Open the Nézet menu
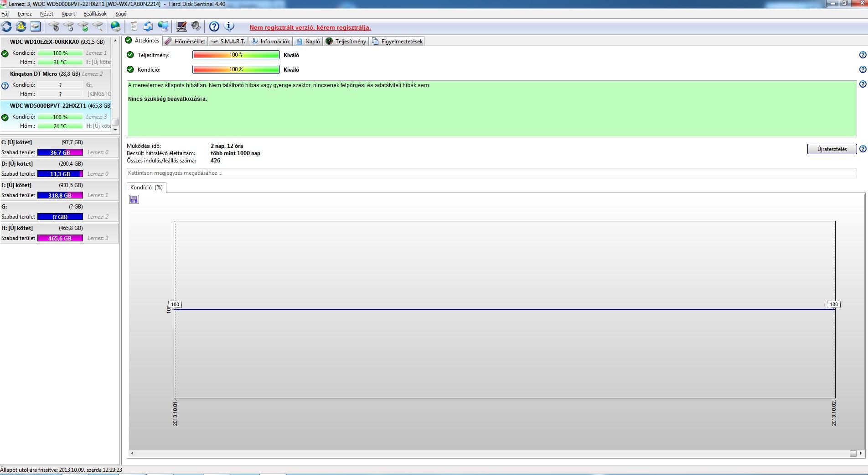 click(x=46, y=14)
